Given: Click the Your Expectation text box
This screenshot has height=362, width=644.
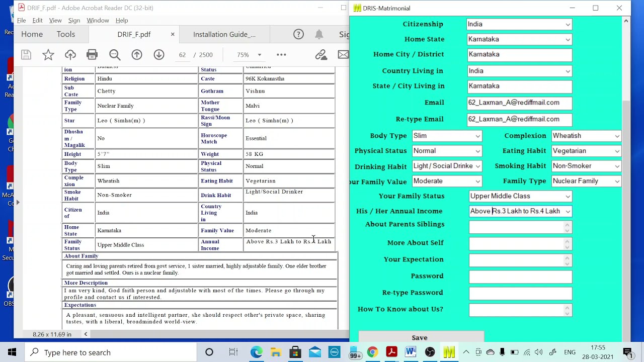Looking at the screenshot, I should click(x=520, y=260).
